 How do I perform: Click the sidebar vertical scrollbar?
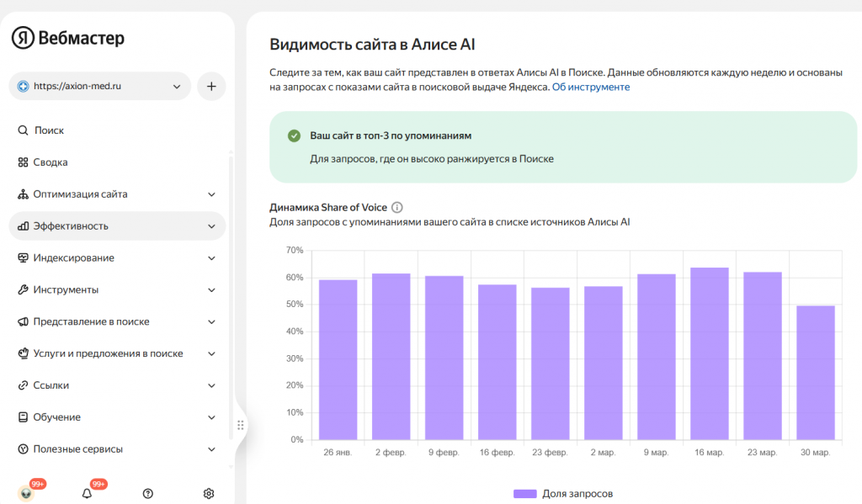click(x=231, y=297)
